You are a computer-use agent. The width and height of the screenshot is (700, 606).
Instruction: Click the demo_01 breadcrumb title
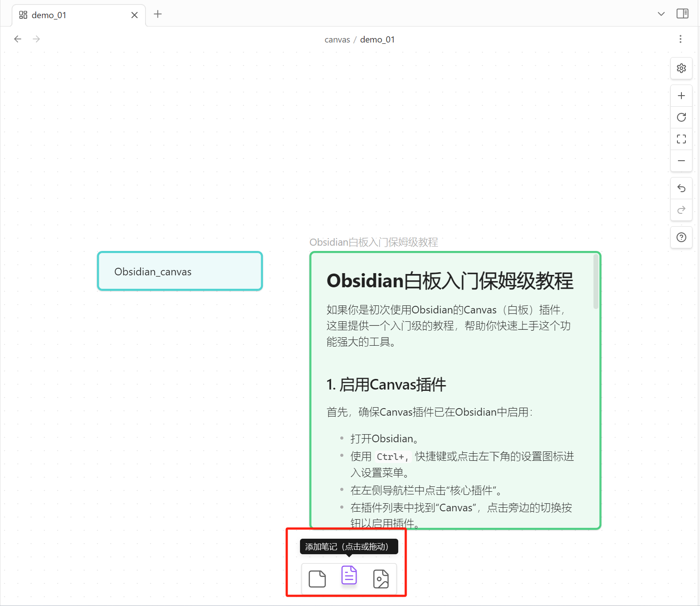coord(377,39)
